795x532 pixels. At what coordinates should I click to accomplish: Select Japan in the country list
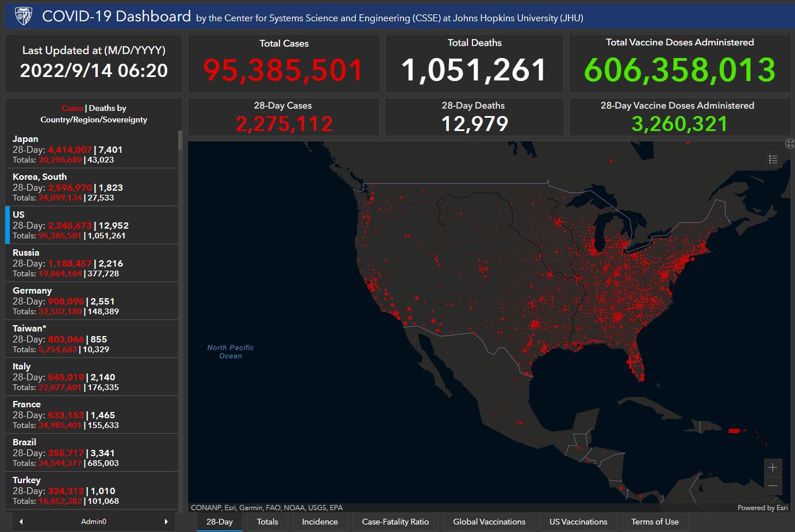(92, 149)
